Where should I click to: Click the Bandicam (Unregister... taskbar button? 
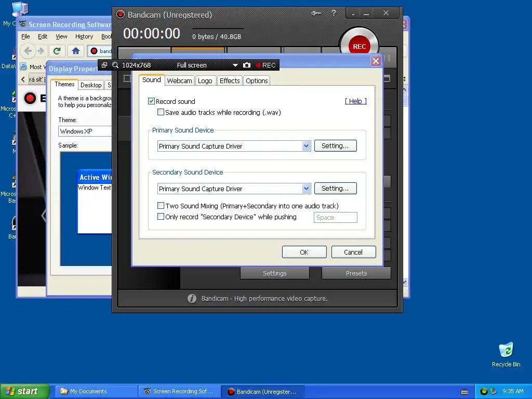point(263,392)
